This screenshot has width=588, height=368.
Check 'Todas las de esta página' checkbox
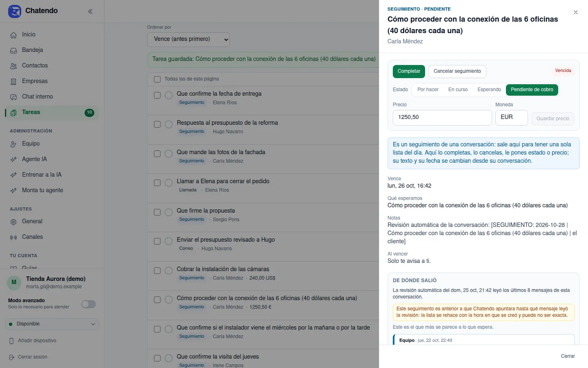(x=157, y=79)
